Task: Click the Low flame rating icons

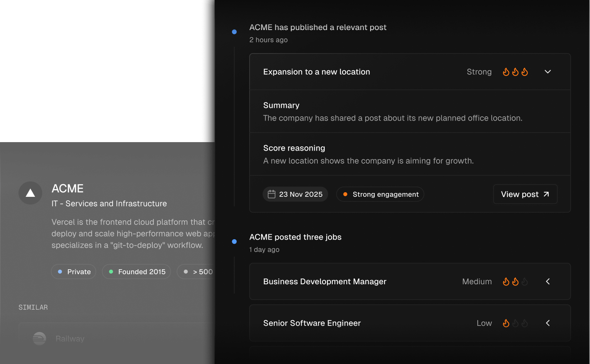Action: click(515, 323)
